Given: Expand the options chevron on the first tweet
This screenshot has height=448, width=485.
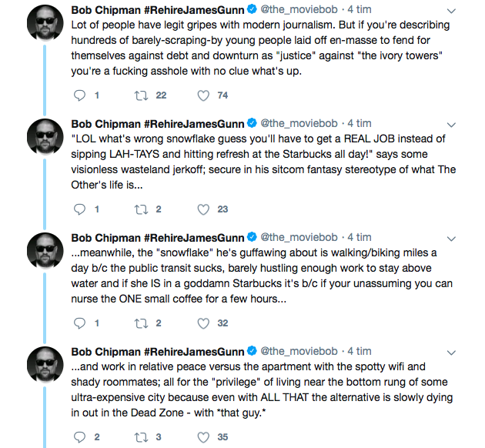Looking at the screenshot, I should click(451, 11).
